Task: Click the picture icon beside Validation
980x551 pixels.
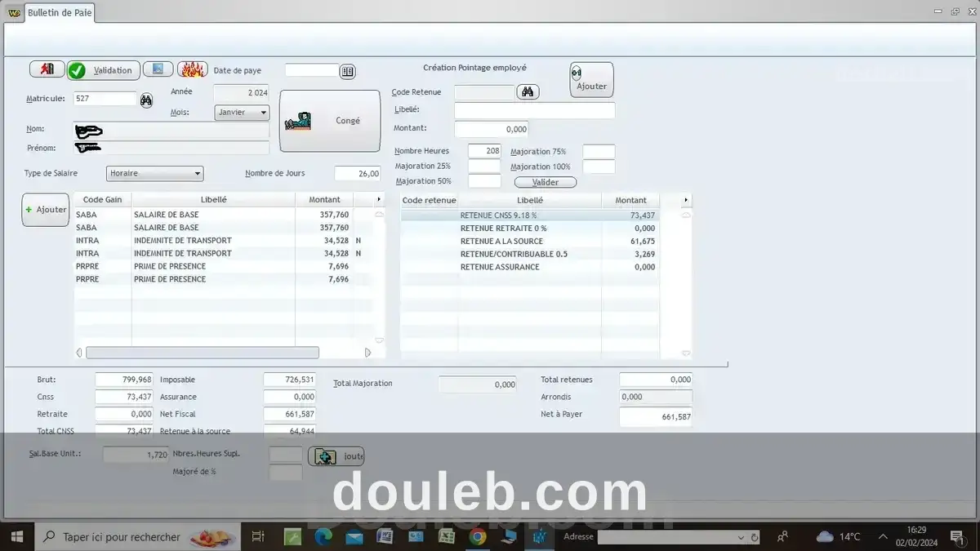Action: tap(158, 69)
